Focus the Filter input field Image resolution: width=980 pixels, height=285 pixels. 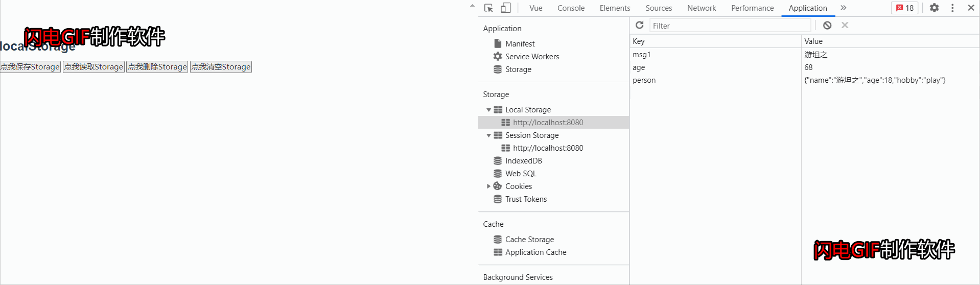click(x=730, y=26)
